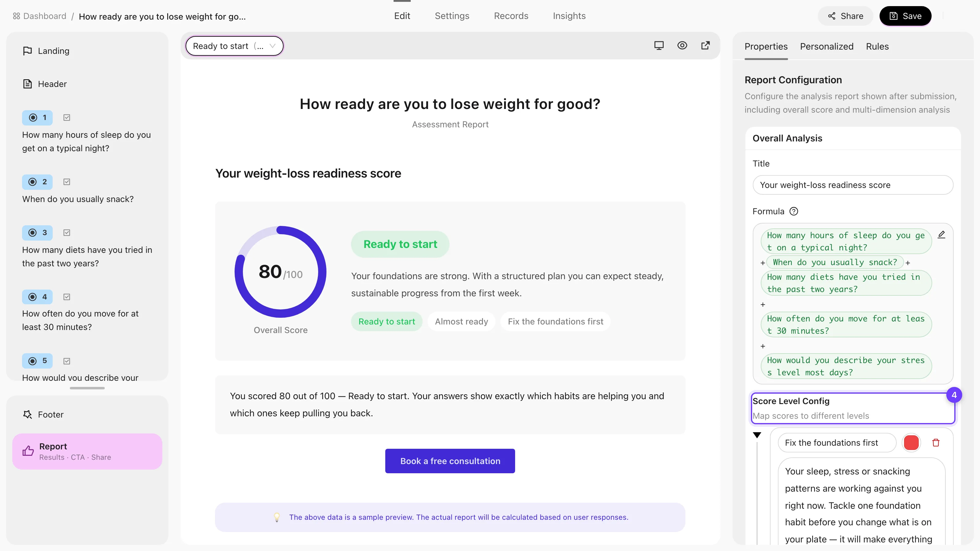Select question 4 radio-type badge
The image size is (980, 551).
(37, 297)
